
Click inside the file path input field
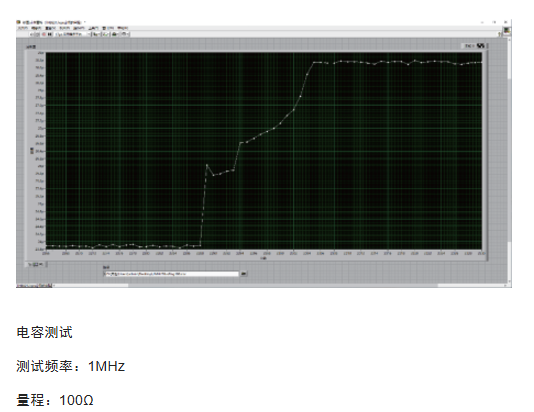[x=171, y=274]
